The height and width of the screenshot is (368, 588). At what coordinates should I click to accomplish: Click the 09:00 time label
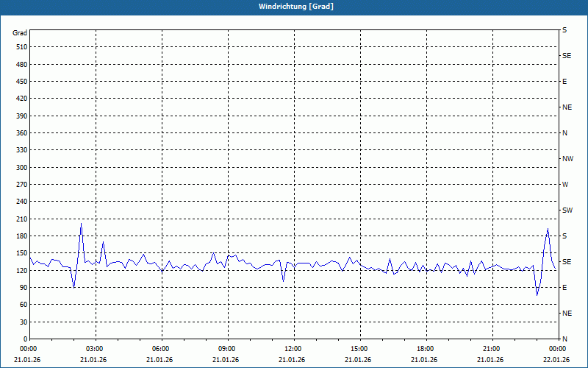click(x=226, y=349)
